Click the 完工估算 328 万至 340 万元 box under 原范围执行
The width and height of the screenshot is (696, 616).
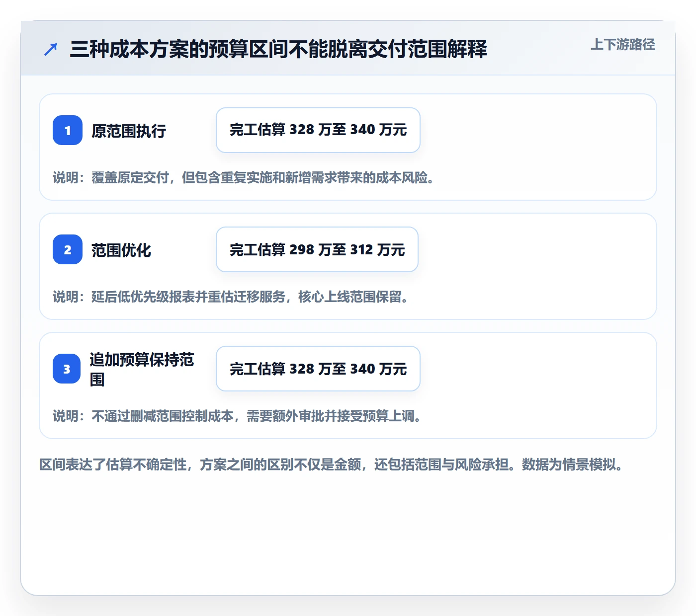coord(318,130)
